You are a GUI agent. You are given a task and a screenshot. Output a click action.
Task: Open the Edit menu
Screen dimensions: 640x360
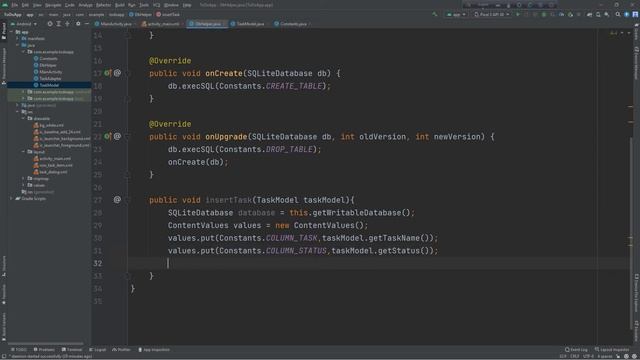(x=25, y=5)
